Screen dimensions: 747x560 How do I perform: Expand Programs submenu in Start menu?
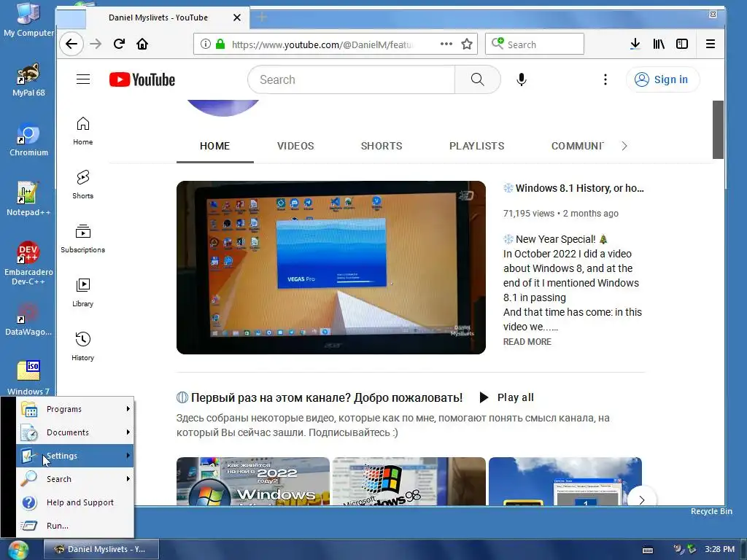(75, 409)
